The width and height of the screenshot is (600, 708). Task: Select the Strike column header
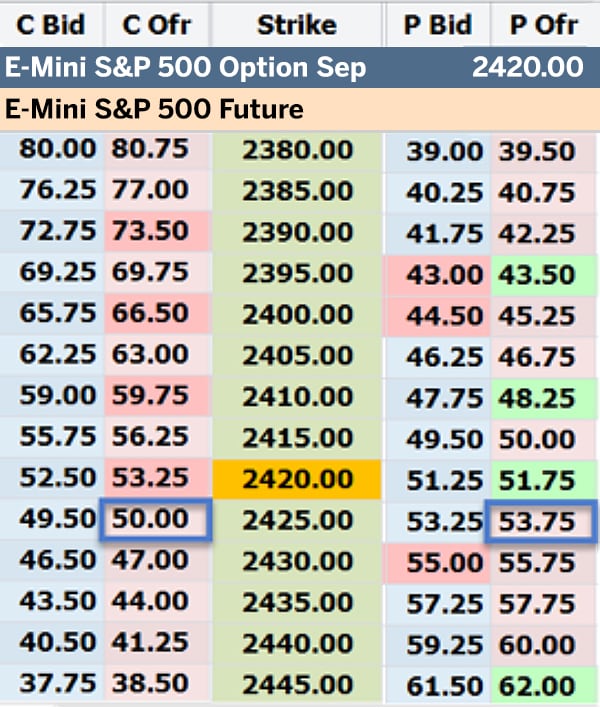point(296,24)
